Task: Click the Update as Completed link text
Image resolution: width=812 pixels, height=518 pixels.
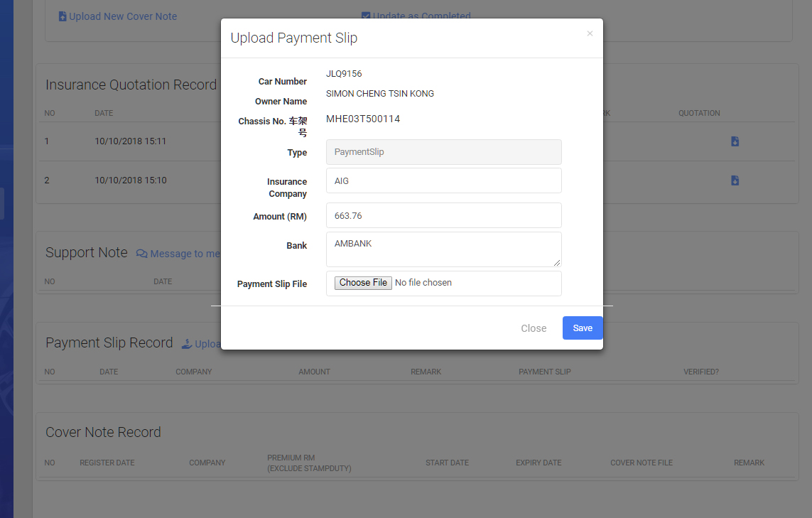Action: point(422,16)
